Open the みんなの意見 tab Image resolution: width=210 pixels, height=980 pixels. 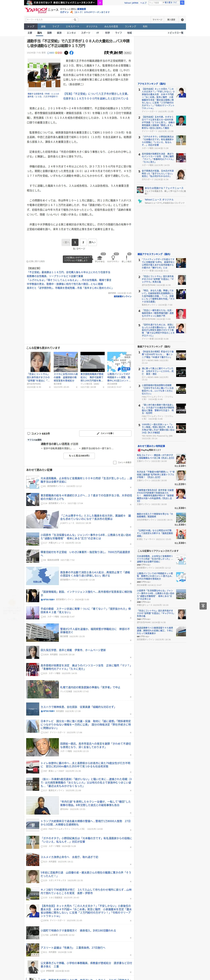point(111,27)
